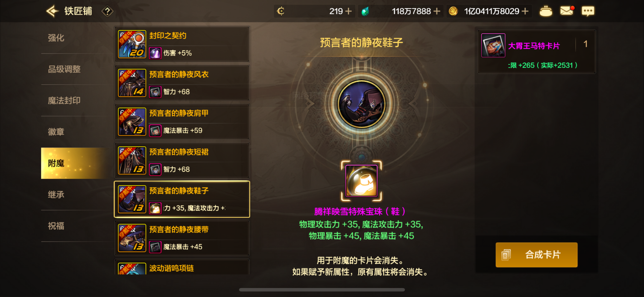Tap the 腾祥映雪特殊宝珠 orb slot icon
This screenshot has width=644, height=297.
pos(361,181)
